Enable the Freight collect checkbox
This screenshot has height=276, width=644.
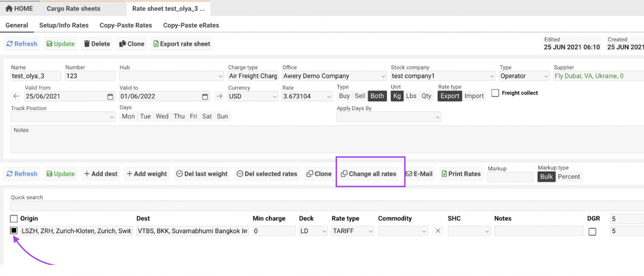point(495,93)
